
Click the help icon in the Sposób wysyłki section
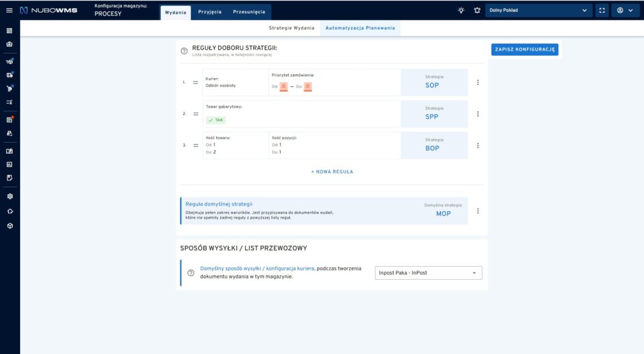tap(191, 273)
